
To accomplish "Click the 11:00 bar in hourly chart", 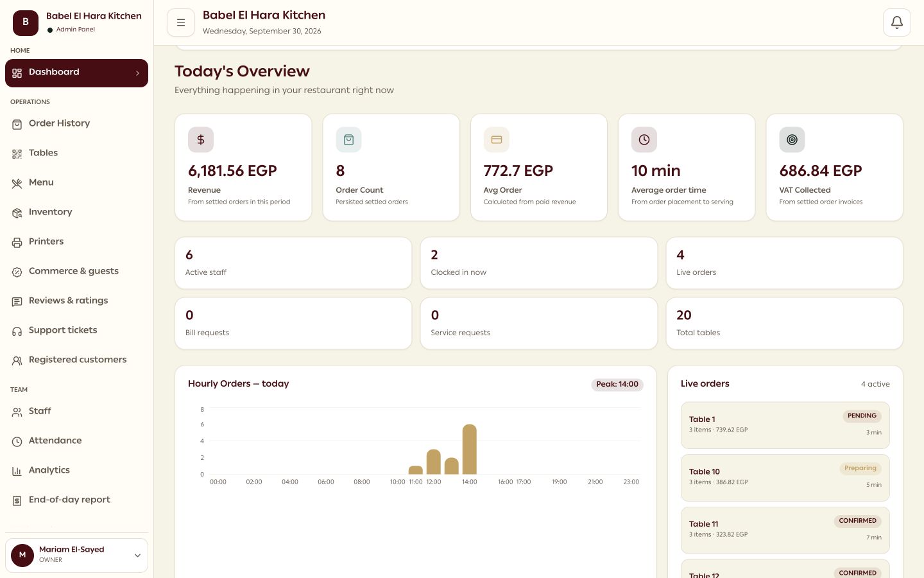I will [x=416, y=470].
